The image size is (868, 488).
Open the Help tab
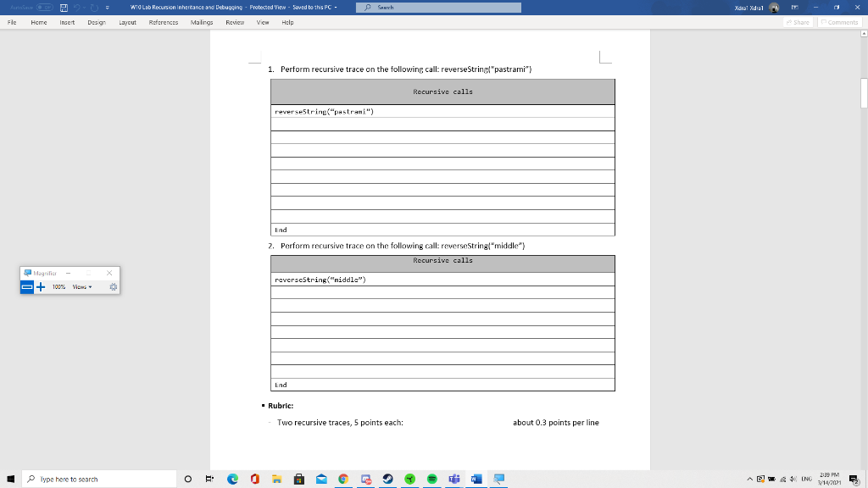pyautogui.click(x=287, y=23)
